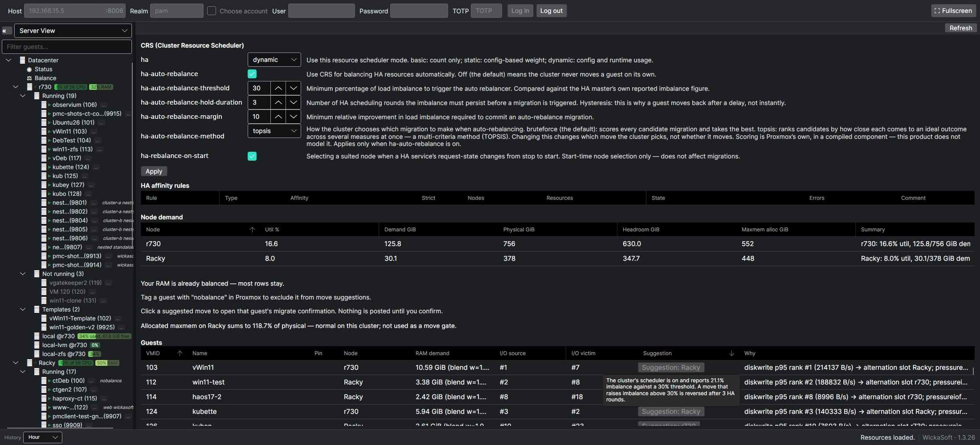Open the ha scheduler mode dropdown
Viewport: 980px width, 445px height.
[274, 60]
